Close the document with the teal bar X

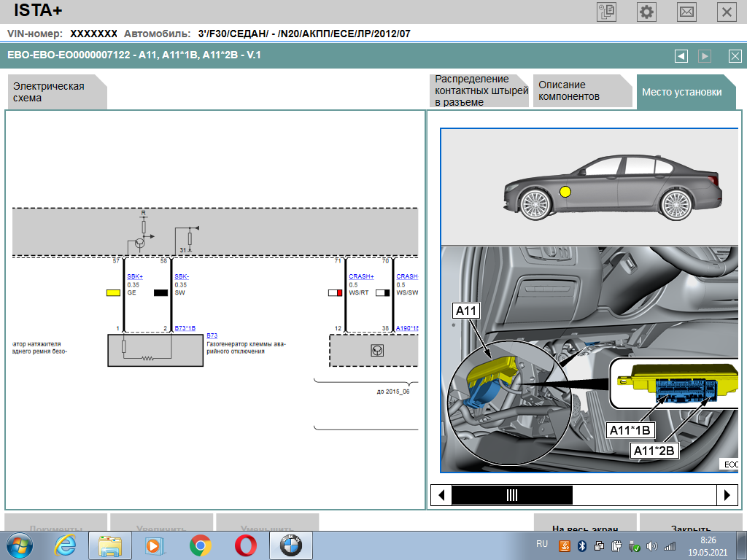735,56
